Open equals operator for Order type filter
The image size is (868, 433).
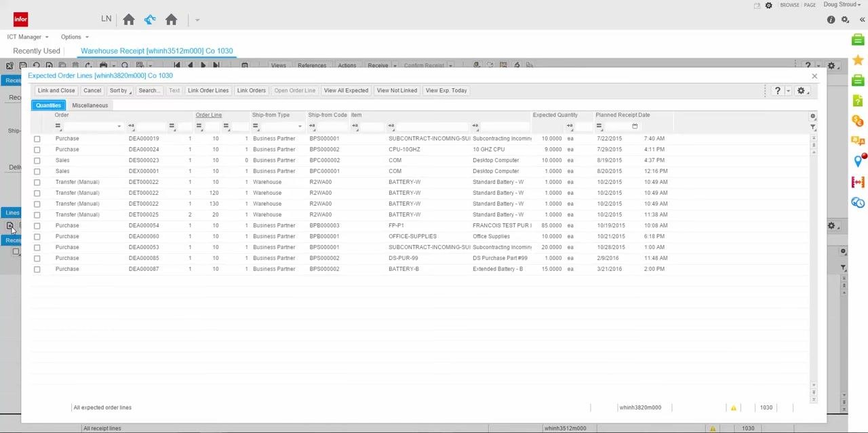click(58, 126)
